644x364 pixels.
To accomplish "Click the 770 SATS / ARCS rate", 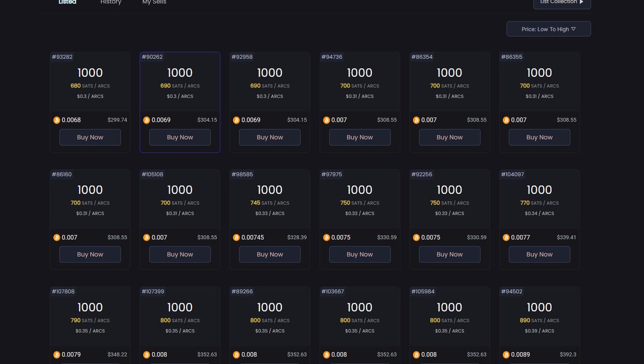I will (539, 203).
